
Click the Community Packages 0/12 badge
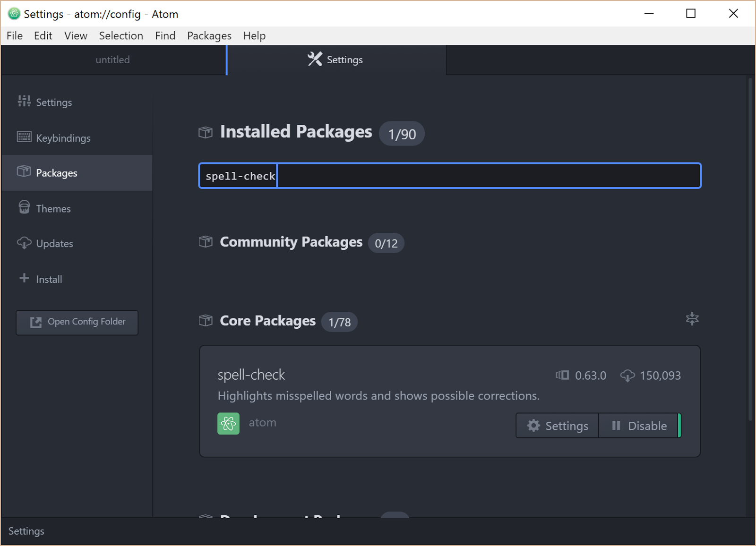click(x=386, y=243)
